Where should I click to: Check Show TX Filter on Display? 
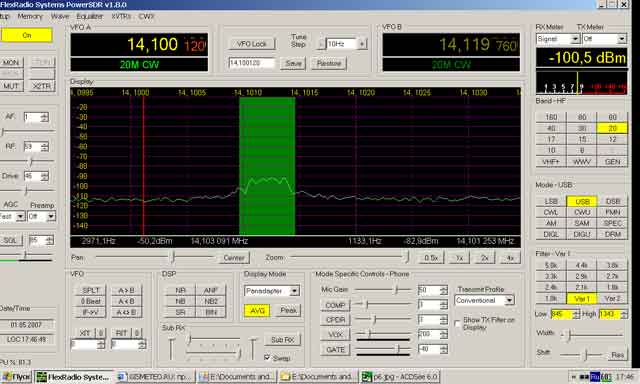[x=457, y=324]
